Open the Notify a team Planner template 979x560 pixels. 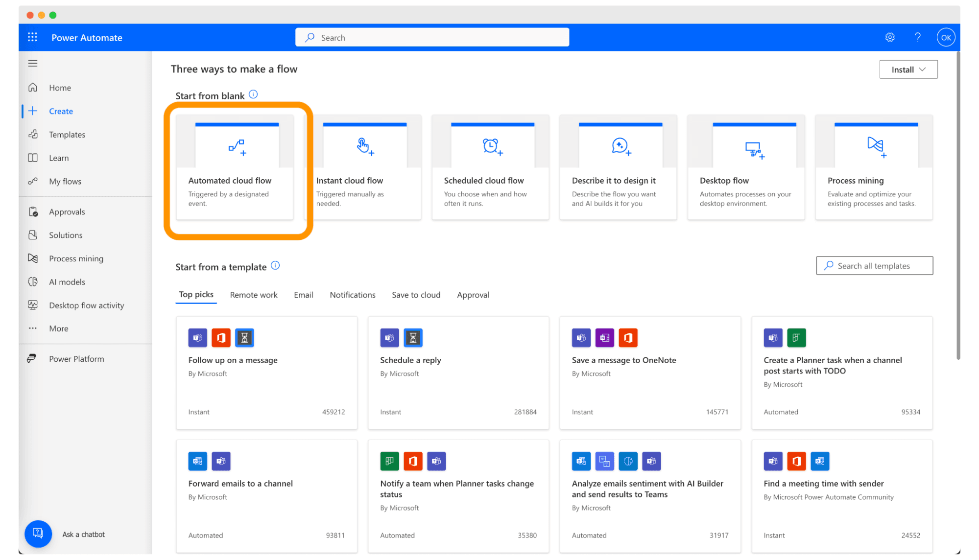pyautogui.click(x=458, y=496)
